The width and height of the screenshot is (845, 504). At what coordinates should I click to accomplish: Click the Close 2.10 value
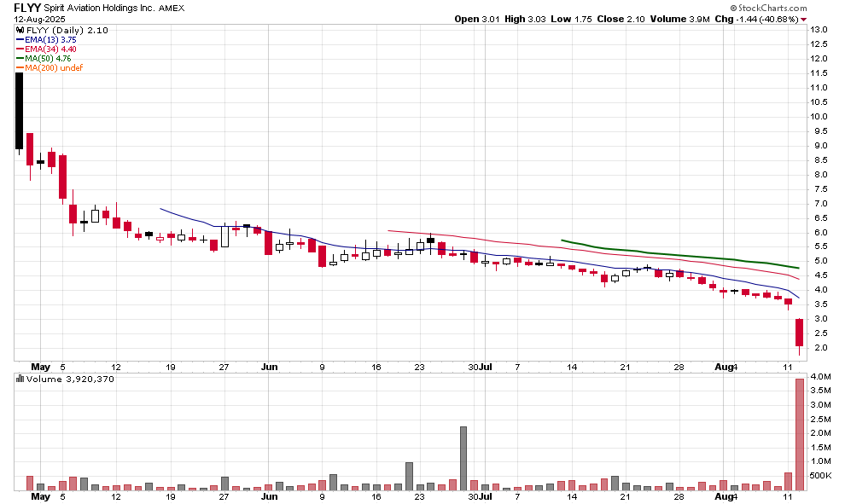coord(621,19)
